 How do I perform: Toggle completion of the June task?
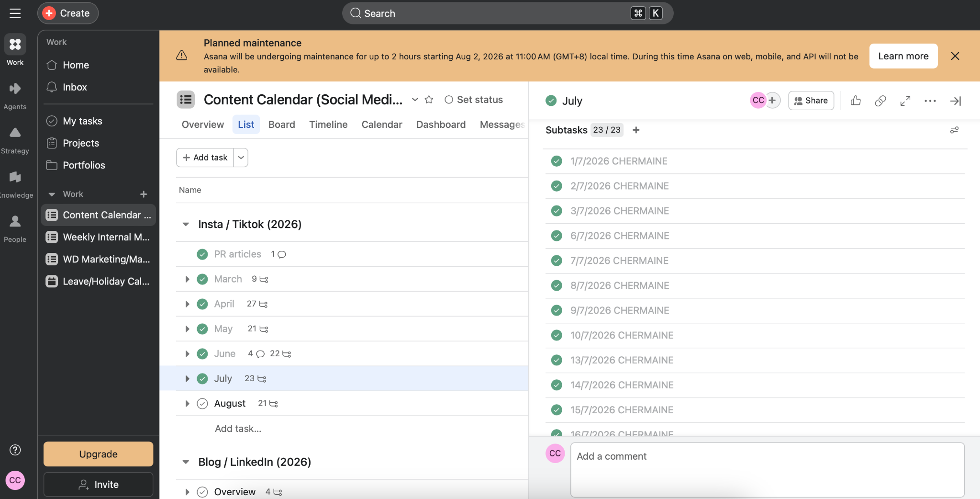(x=202, y=354)
